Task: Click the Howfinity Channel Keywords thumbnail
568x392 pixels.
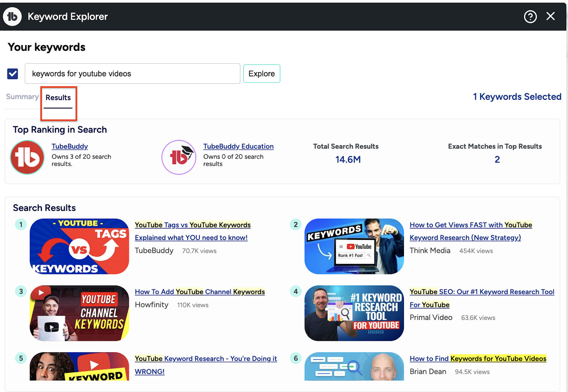Action: tap(80, 313)
